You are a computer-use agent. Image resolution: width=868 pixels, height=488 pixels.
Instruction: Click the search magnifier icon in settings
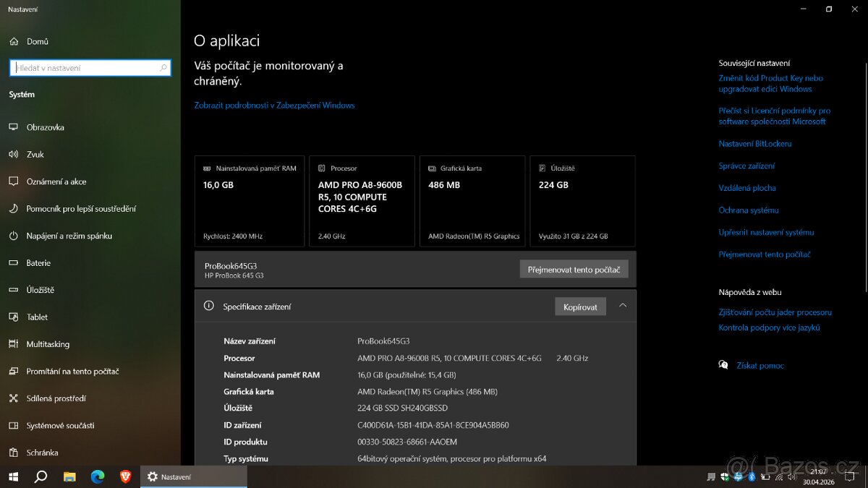pyautogui.click(x=163, y=68)
